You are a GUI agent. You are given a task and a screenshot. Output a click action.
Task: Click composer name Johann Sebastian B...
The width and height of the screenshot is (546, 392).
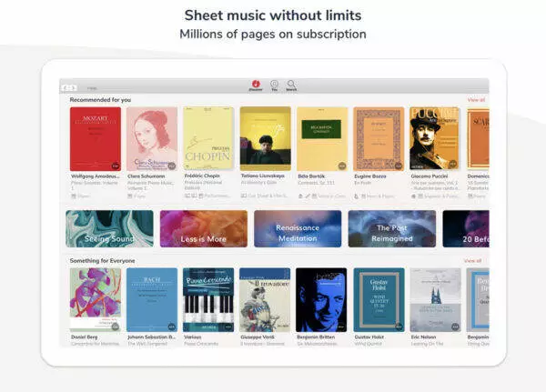(151, 337)
